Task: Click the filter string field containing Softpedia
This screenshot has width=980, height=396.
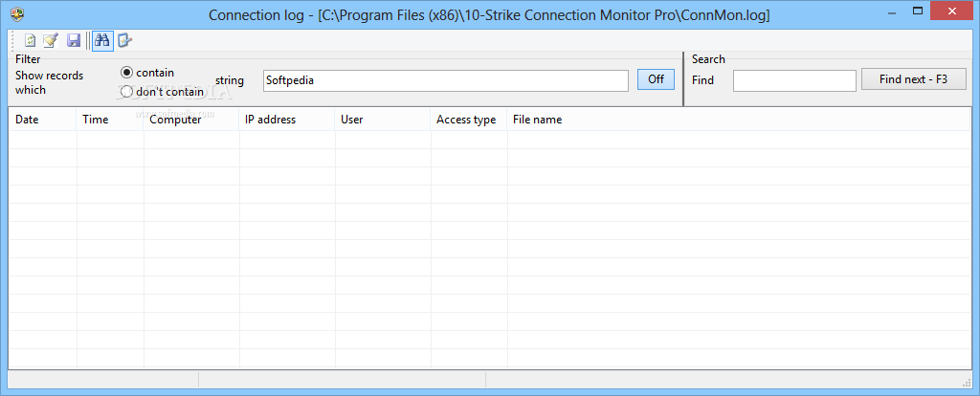Action: (x=446, y=80)
